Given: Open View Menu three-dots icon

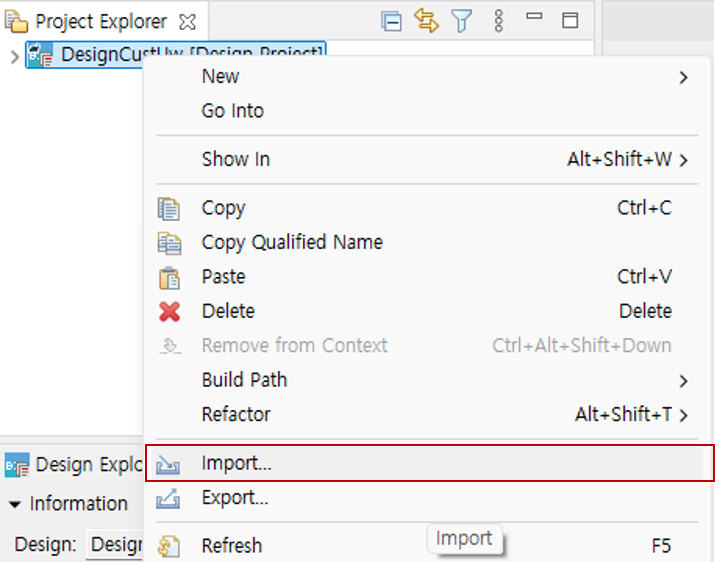Looking at the screenshot, I should coord(499,21).
